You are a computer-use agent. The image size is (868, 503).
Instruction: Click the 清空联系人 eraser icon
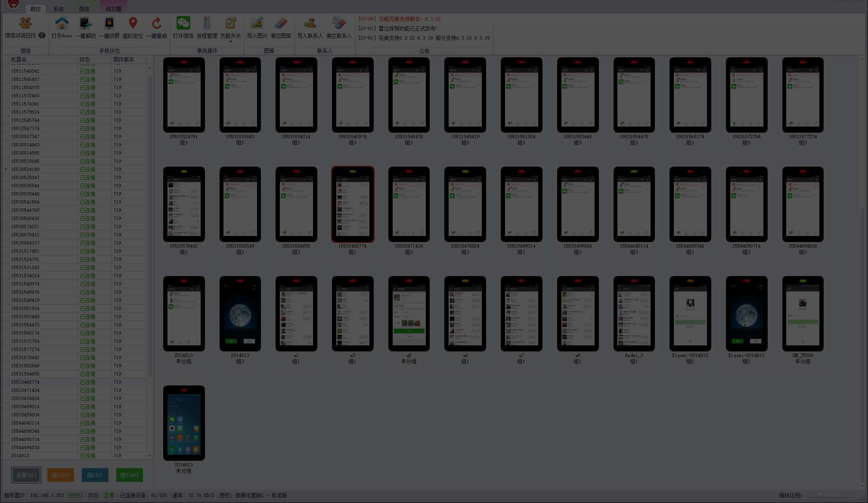(339, 23)
